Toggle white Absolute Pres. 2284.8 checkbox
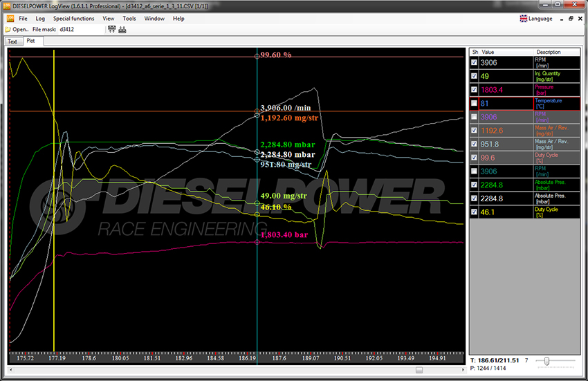Image resolution: width=588 pixels, height=381 pixels. pyautogui.click(x=474, y=198)
